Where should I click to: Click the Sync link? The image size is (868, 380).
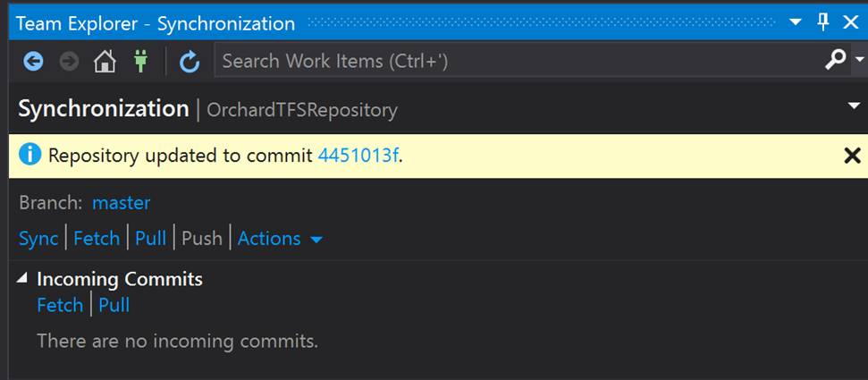pos(38,239)
